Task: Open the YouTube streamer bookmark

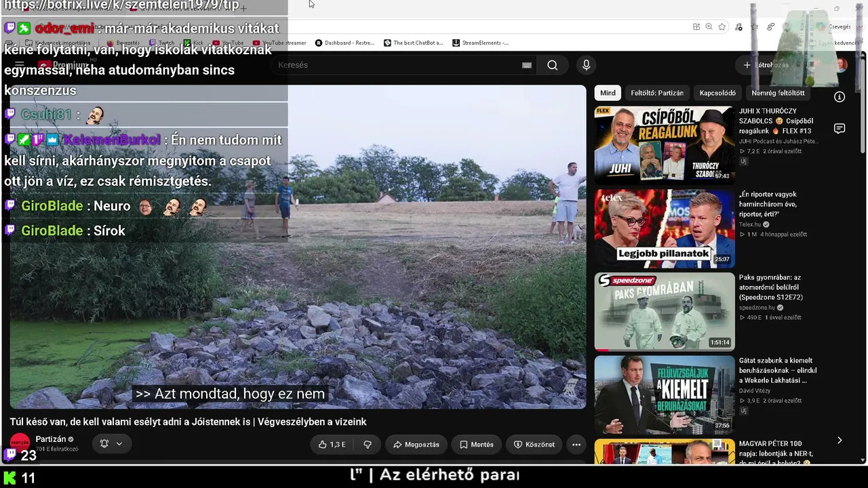Action: coord(279,43)
